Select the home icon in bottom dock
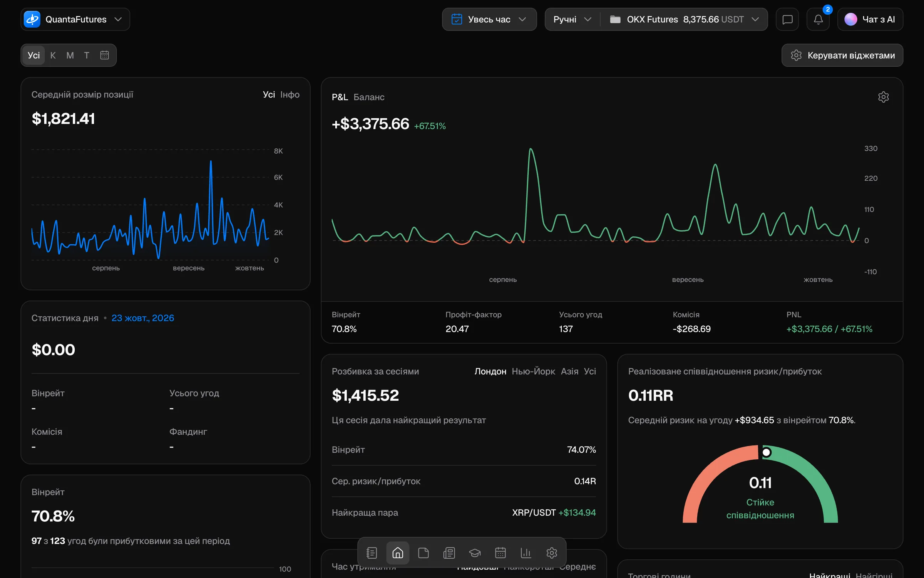This screenshot has height=578, width=924. point(398,553)
